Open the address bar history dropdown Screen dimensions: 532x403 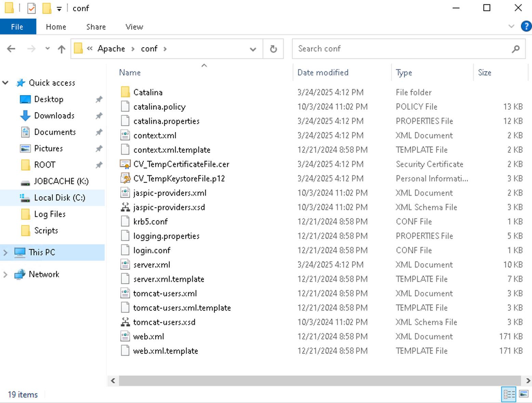click(x=253, y=49)
